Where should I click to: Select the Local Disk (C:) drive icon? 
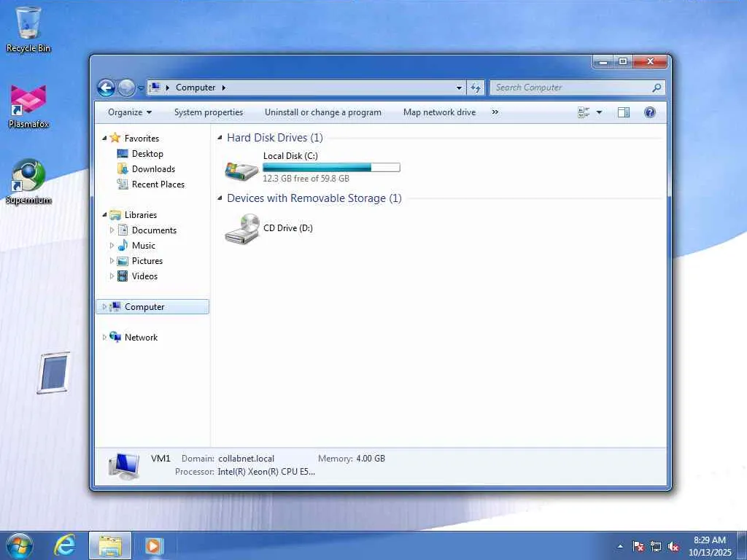pyautogui.click(x=241, y=171)
